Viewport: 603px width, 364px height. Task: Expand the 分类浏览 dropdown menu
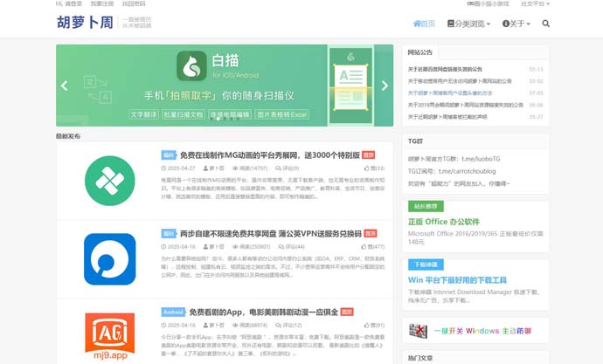tap(468, 24)
